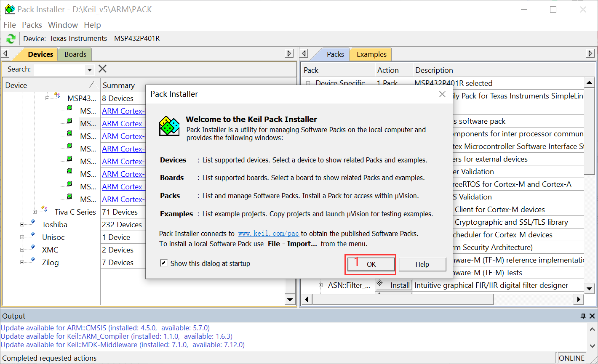Click the Action column header
The height and width of the screenshot is (364, 598).
click(393, 70)
